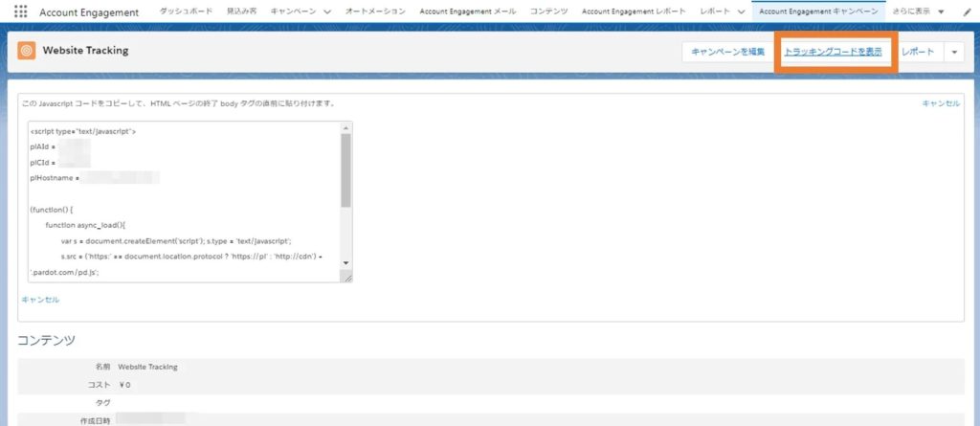
Task: Expand さらに表示 more menu
Action: pos(918,11)
